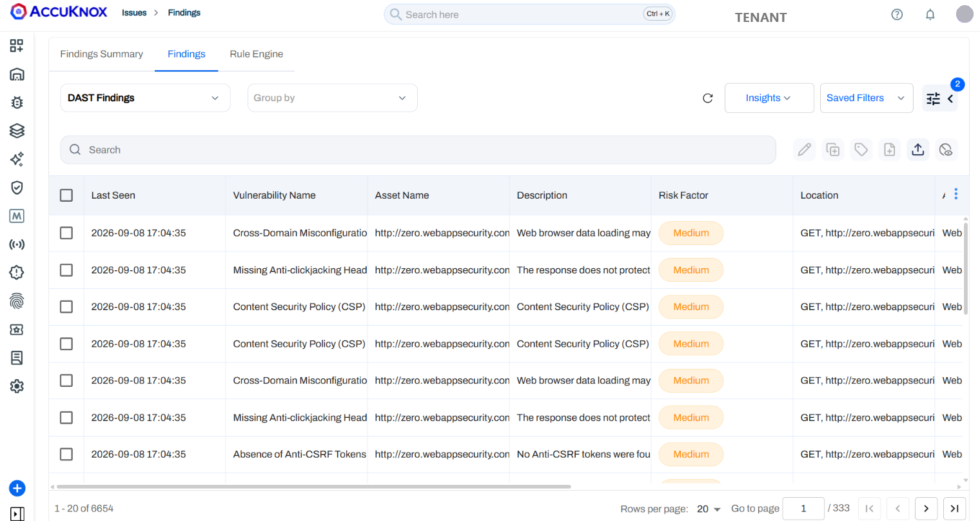Image resolution: width=980 pixels, height=521 pixels.
Task: Open the Group by dropdown
Action: (x=333, y=98)
